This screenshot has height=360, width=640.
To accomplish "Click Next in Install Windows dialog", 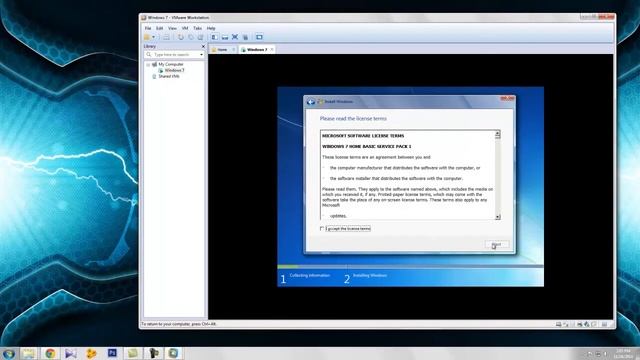I will pyautogui.click(x=497, y=244).
